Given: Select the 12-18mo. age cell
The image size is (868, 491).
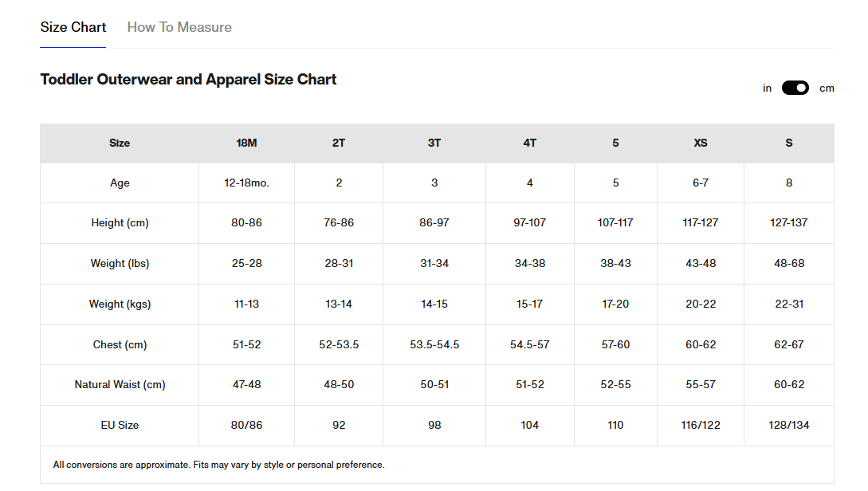Looking at the screenshot, I should 246,183.
